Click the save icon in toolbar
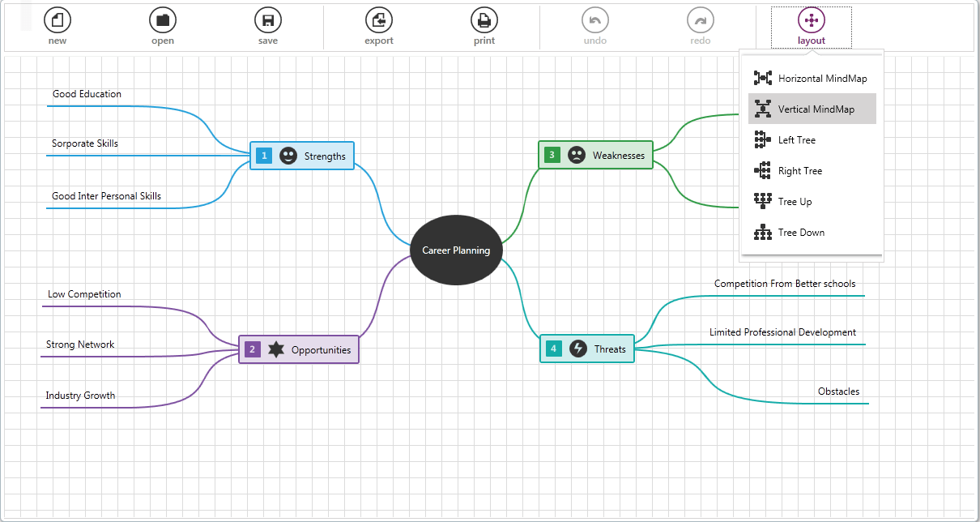This screenshot has width=980, height=522. click(x=268, y=20)
